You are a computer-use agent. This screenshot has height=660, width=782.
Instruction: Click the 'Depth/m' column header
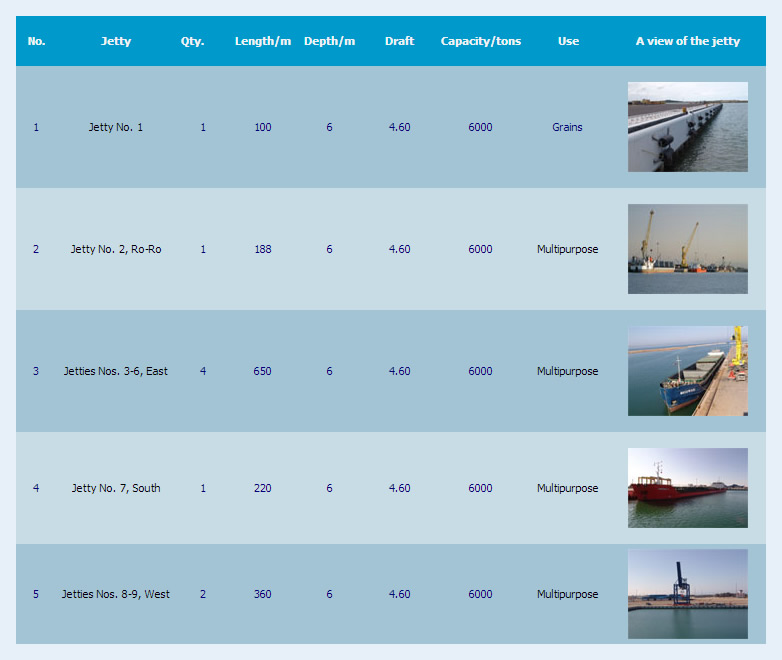[330, 41]
